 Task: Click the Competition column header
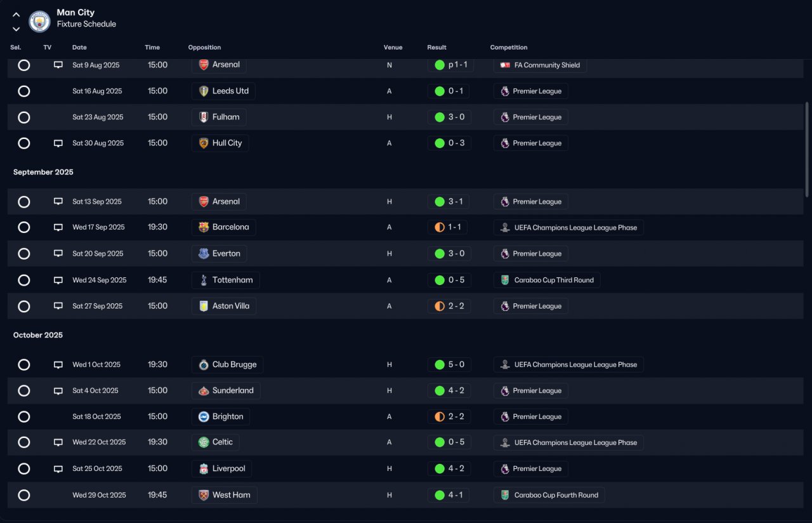[x=509, y=48]
